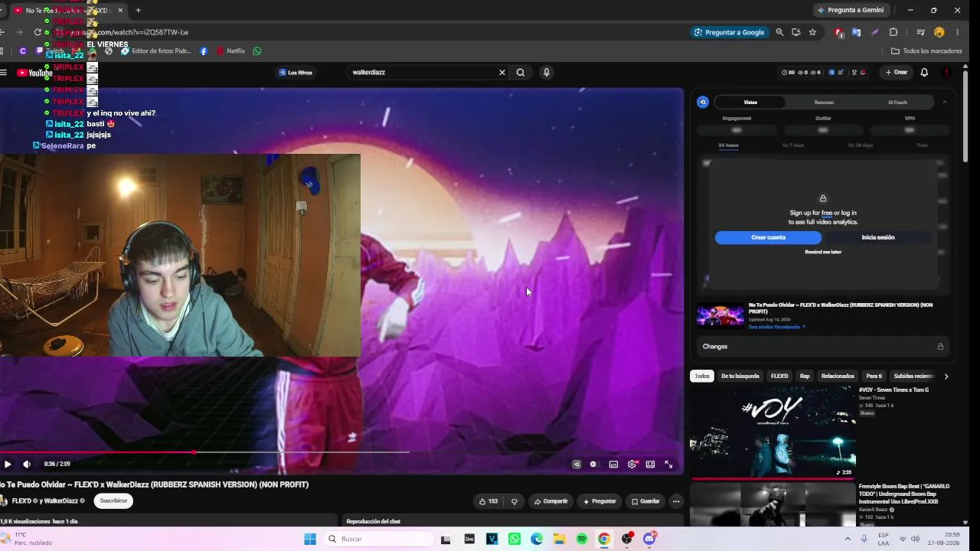This screenshot has height=551, width=980.
Task: Open the Windows Start menu
Action: point(310,539)
